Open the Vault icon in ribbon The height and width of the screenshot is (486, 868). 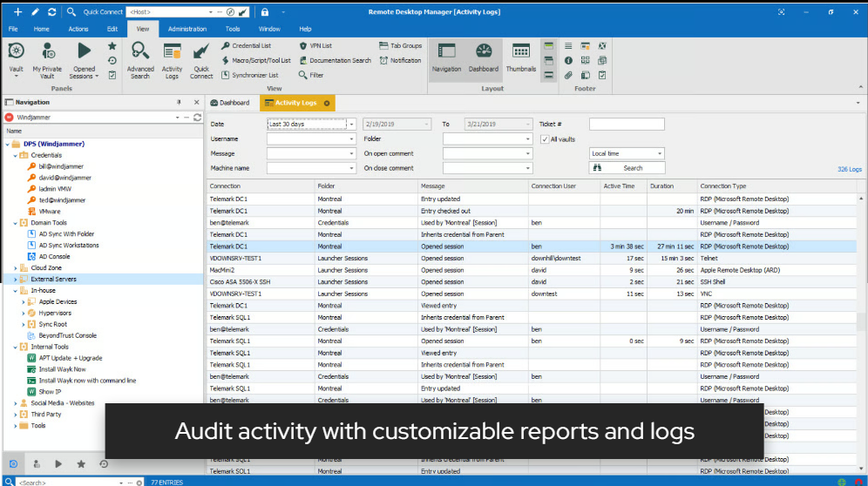16,52
